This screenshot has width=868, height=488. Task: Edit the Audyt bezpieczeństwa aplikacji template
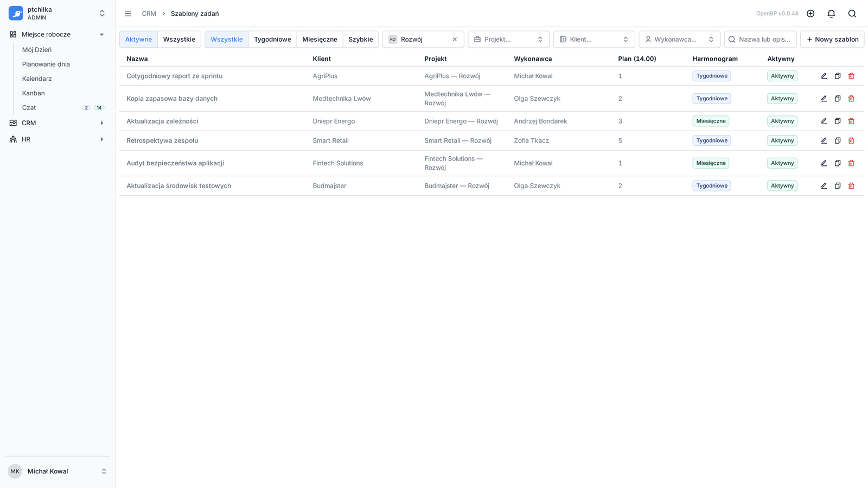pyautogui.click(x=824, y=163)
